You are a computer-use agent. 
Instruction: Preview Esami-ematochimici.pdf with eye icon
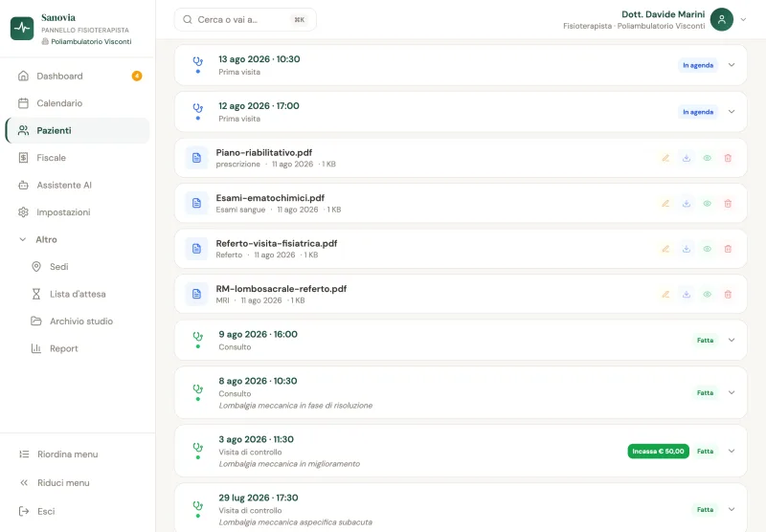click(707, 204)
